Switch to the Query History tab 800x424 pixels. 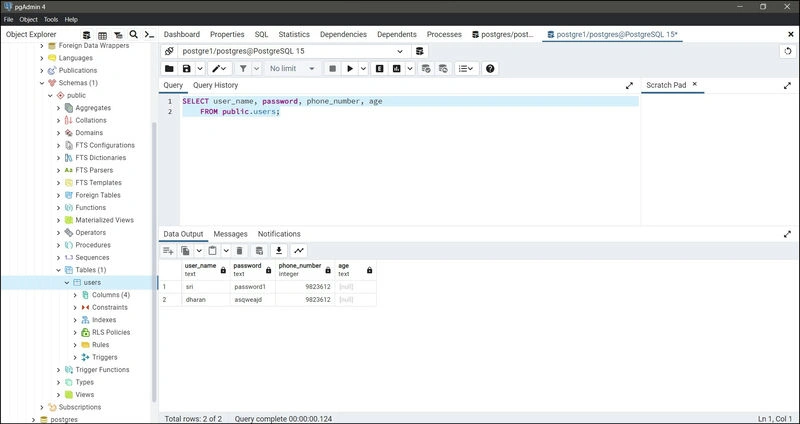pos(215,85)
